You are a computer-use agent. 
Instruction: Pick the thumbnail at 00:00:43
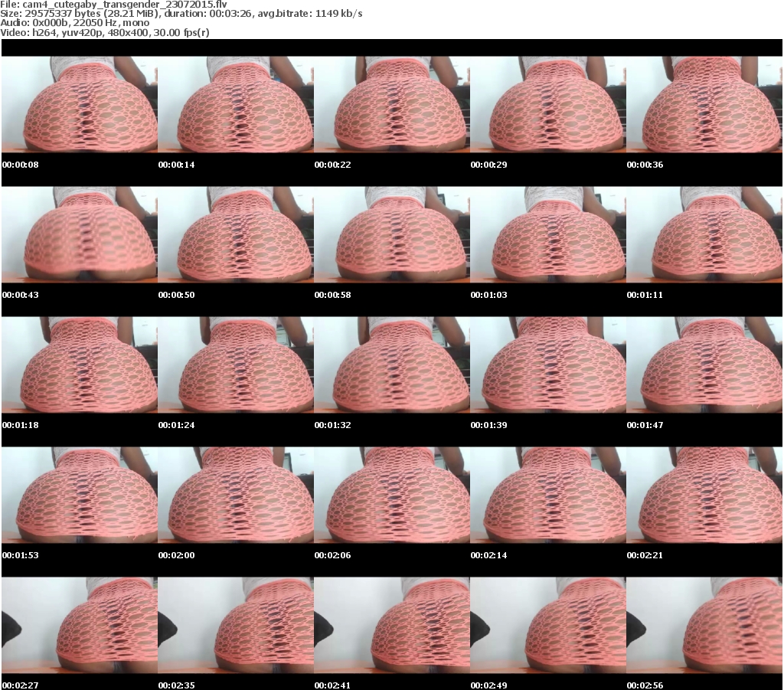coord(80,234)
